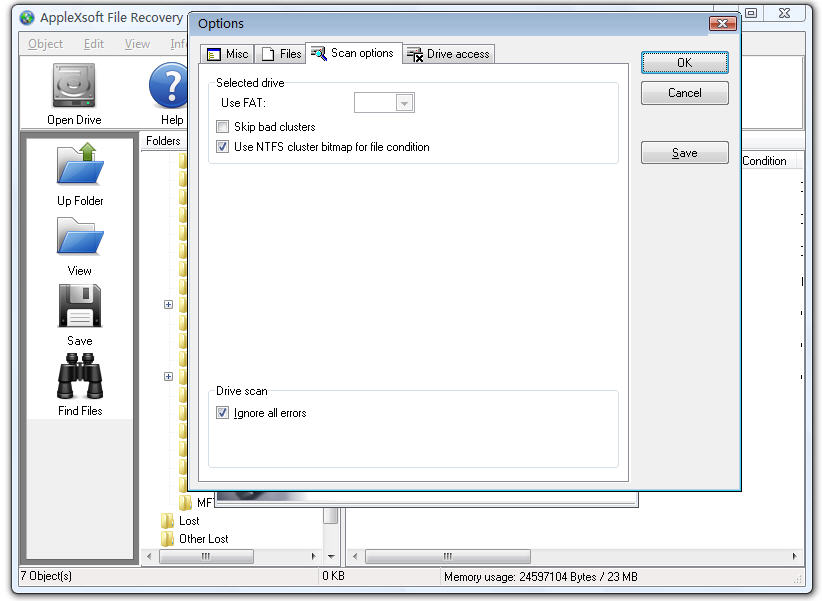Screen dimensions: 822x601
Task: Switch to the Files tab
Action: [281, 54]
